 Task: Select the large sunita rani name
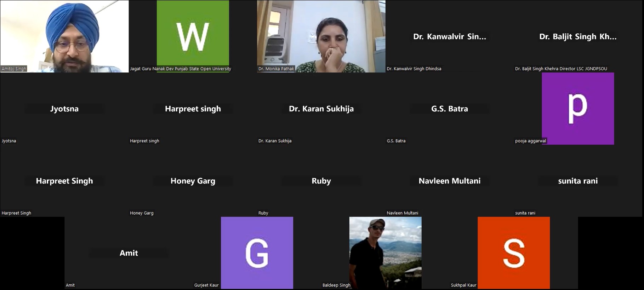pos(578,181)
